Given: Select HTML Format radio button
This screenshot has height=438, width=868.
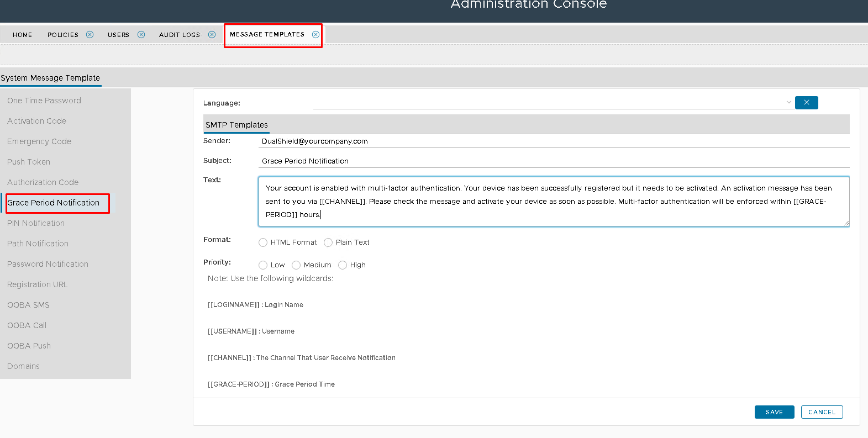Looking at the screenshot, I should [263, 242].
